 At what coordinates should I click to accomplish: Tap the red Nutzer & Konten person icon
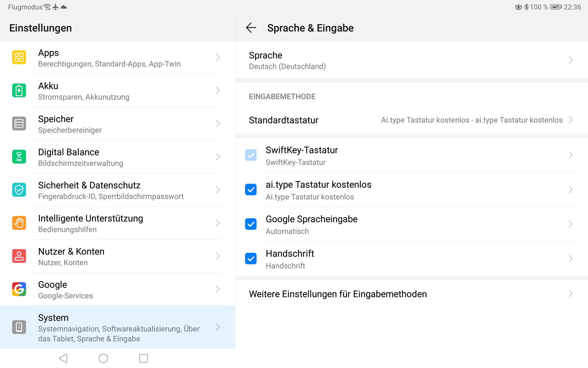pos(19,256)
